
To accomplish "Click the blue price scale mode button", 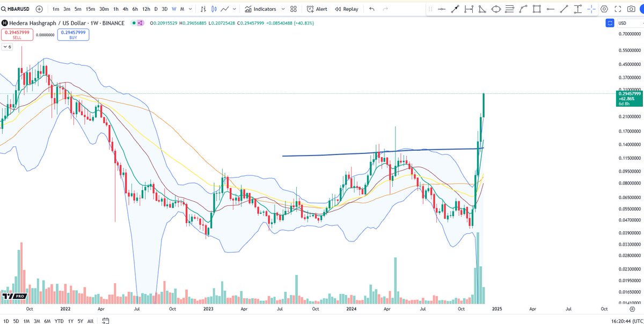I will pyautogui.click(x=610, y=23).
